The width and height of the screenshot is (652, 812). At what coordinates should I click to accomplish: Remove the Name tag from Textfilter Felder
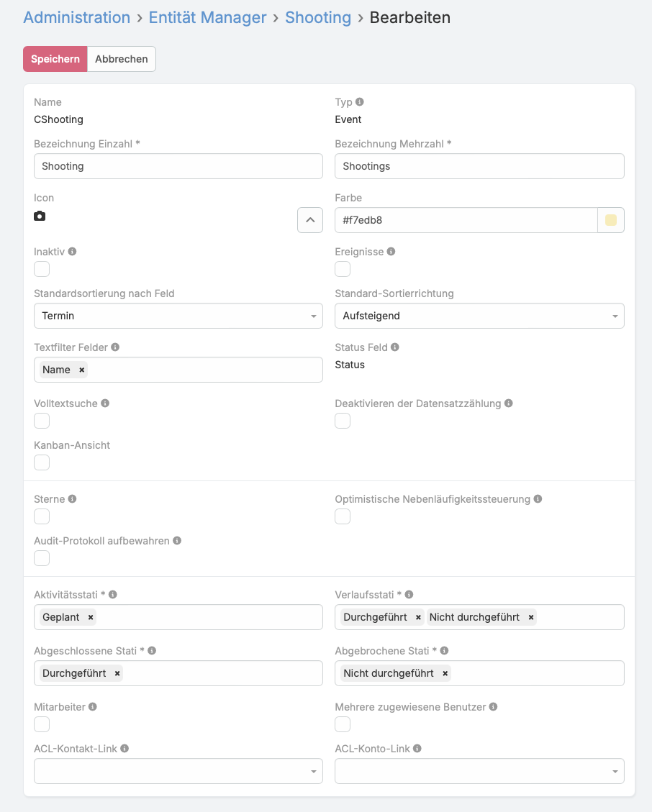tap(82, 370)
